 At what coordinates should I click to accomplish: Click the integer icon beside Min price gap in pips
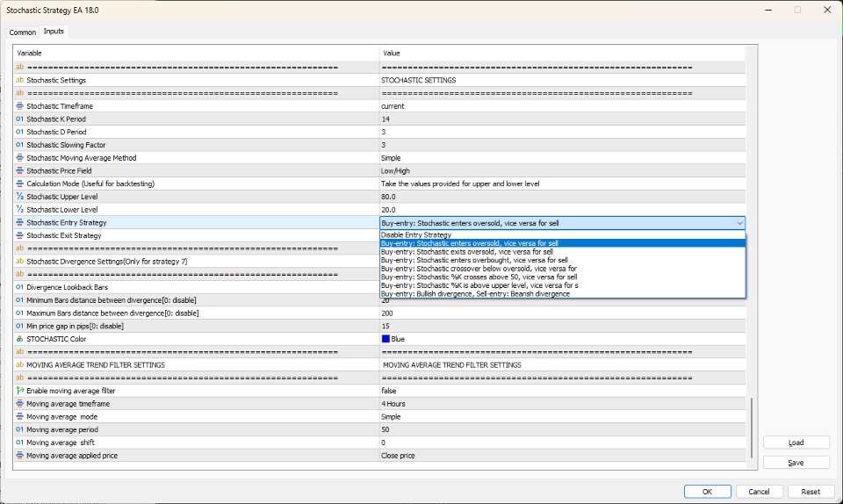(20, 326)
